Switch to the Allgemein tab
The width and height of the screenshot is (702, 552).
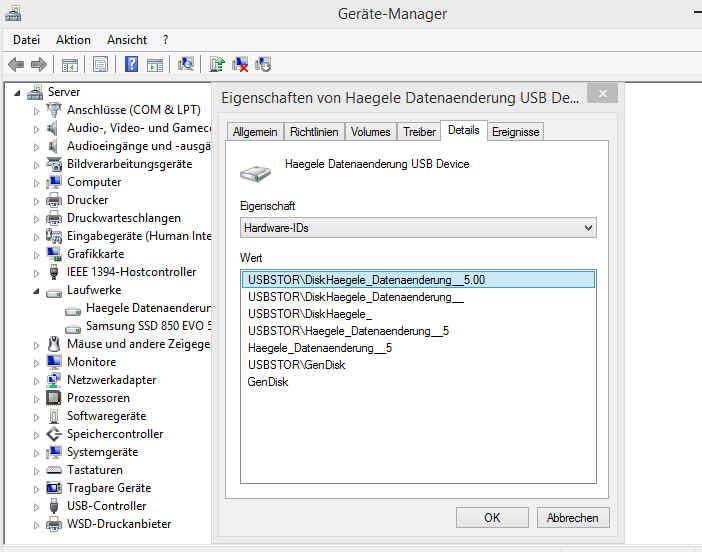pos(255,132)
